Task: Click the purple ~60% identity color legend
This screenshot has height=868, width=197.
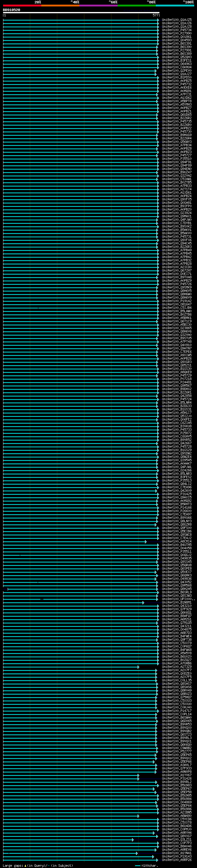Action: tap(99, 6)
